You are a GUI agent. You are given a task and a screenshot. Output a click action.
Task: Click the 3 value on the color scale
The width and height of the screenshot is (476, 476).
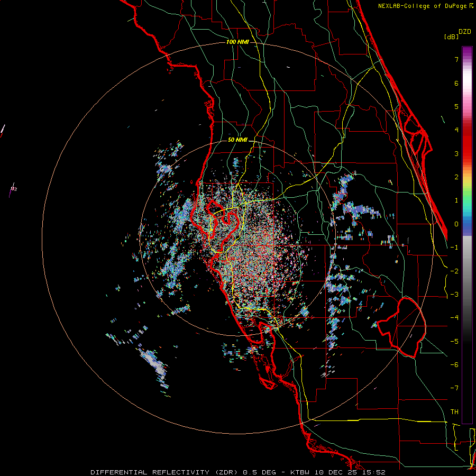456,153
